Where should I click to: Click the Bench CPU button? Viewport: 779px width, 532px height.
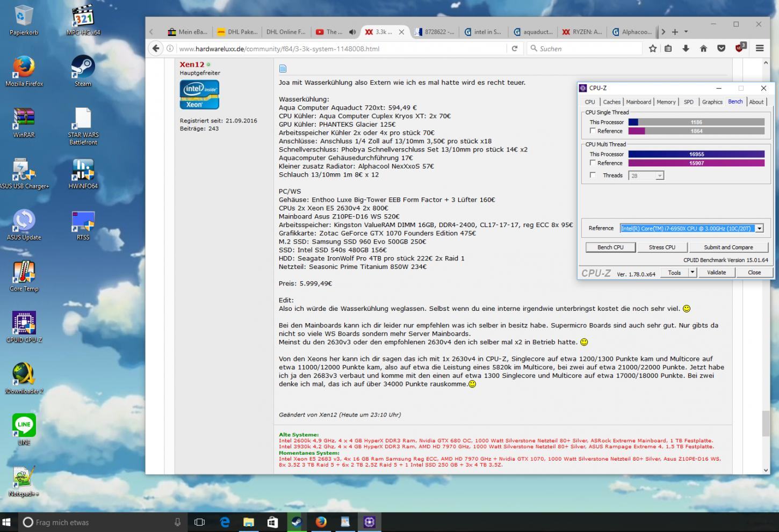click(610, 247)
